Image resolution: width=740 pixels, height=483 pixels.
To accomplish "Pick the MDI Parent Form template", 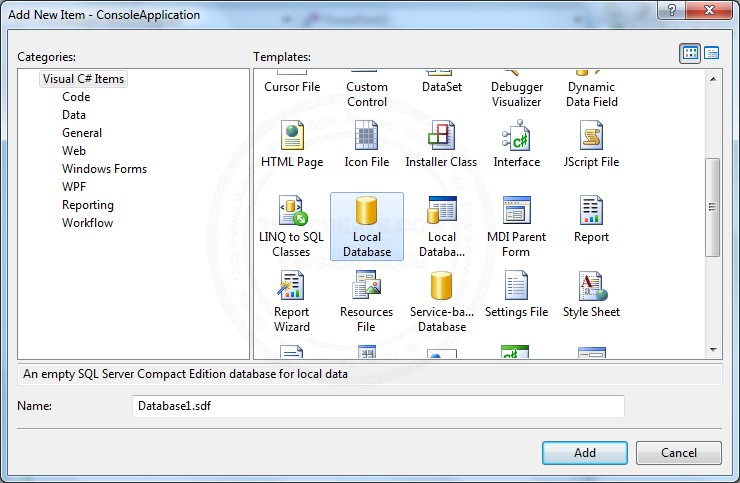I will click(516, 212).
